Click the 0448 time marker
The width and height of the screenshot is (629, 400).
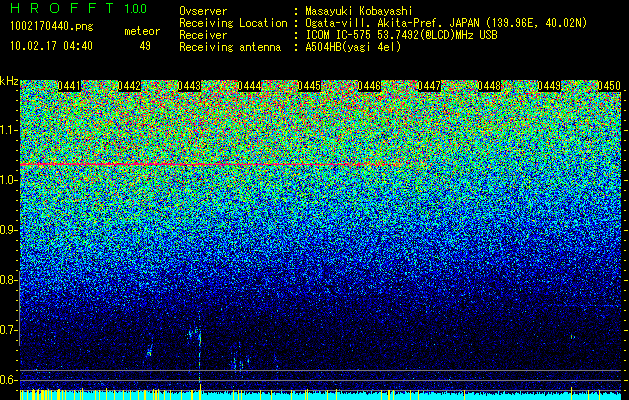(489, 86)
